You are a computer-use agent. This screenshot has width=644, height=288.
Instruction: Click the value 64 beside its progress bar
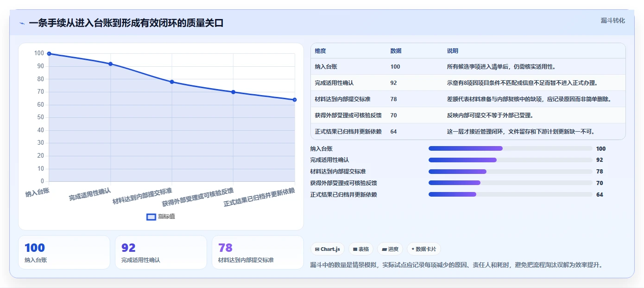pos(600,195)
